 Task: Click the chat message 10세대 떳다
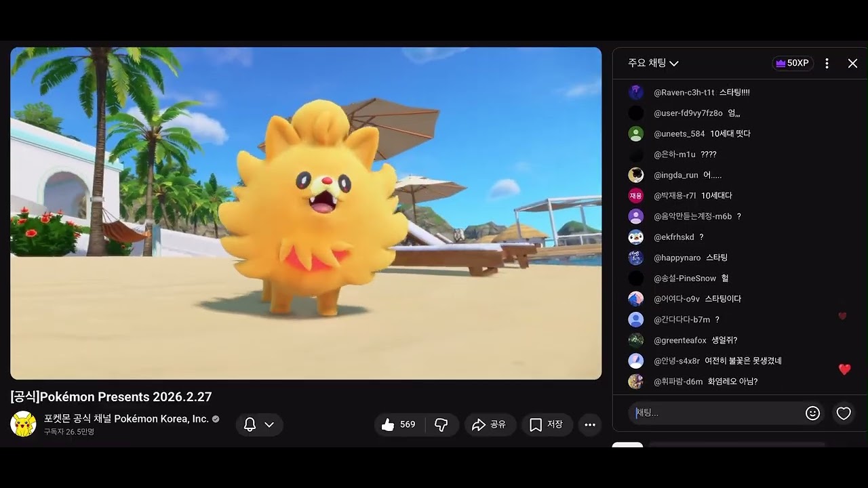[730, 134]
